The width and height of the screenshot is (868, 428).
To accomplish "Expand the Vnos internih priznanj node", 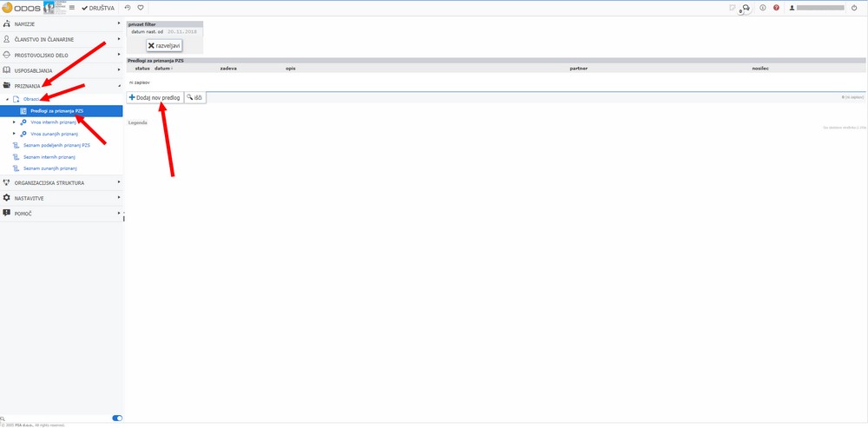I will coord(14,122).
